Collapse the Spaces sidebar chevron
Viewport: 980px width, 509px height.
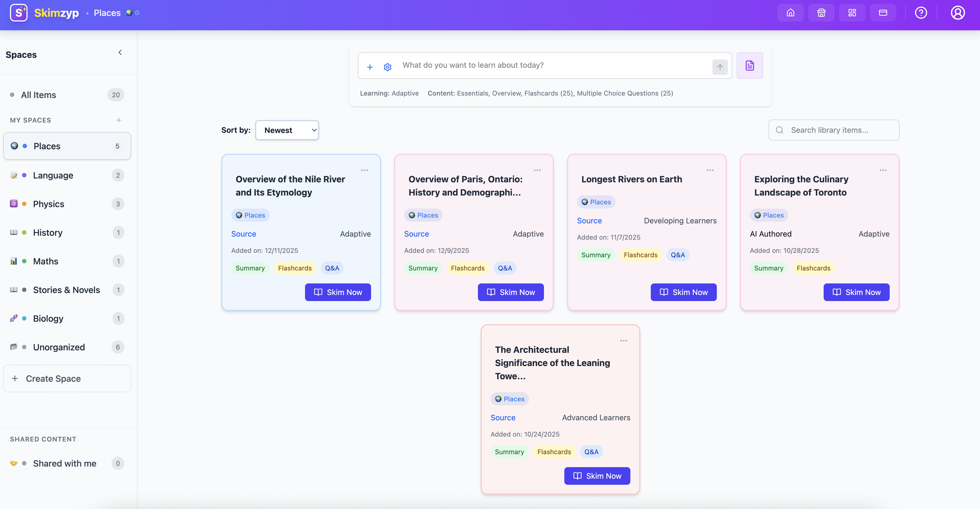[x=120, y=53]
